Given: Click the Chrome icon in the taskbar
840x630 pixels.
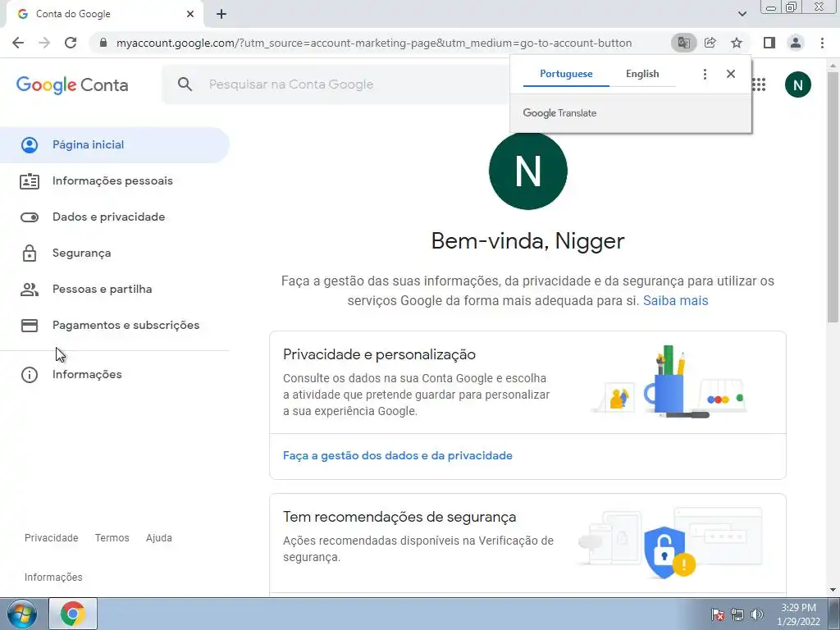Looking at the screenshot, I should (x=73, y=614).
